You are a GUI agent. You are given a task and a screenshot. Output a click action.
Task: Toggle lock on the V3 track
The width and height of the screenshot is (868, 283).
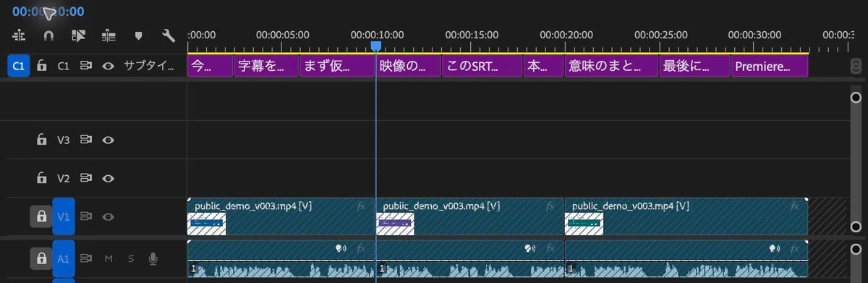pyautogui.click(x=42, y=140)
